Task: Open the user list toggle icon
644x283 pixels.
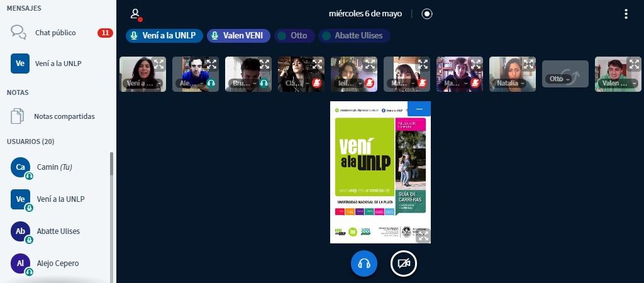Action: point(135,14)
